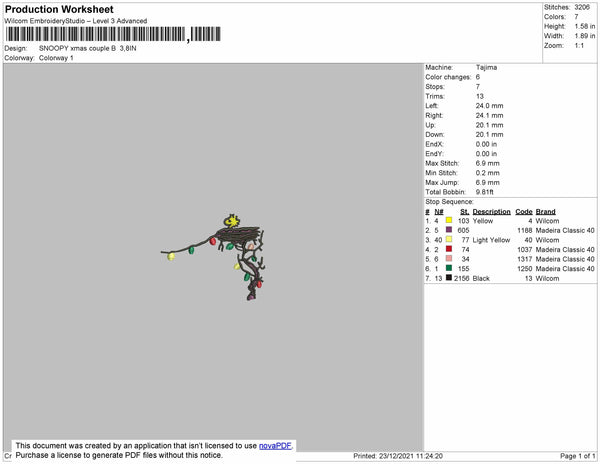The height and width of the screenshot is (464, 600).
Task: Click the 'N#' column header
Action: tap(439, 212)
